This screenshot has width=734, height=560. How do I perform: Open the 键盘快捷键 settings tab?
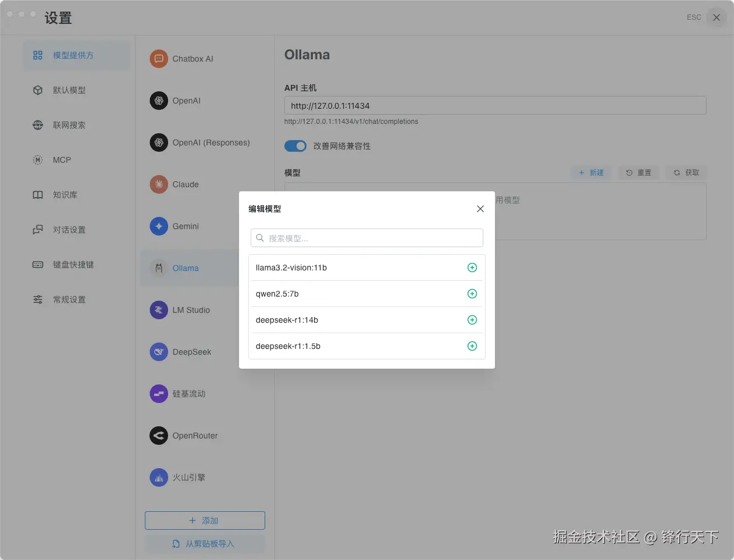click(77, 265)
